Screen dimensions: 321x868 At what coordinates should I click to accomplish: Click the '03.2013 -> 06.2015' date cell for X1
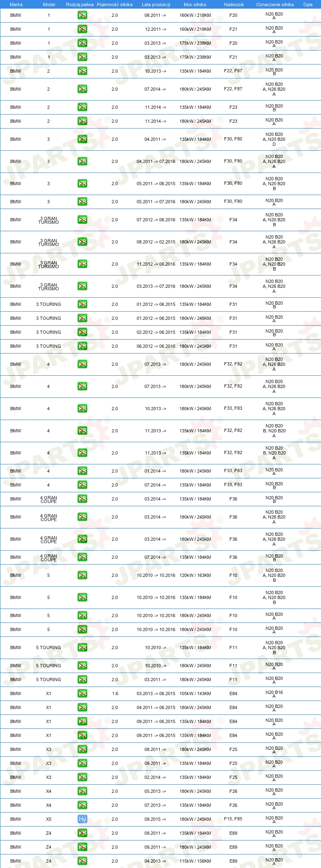tap(156, 693)
